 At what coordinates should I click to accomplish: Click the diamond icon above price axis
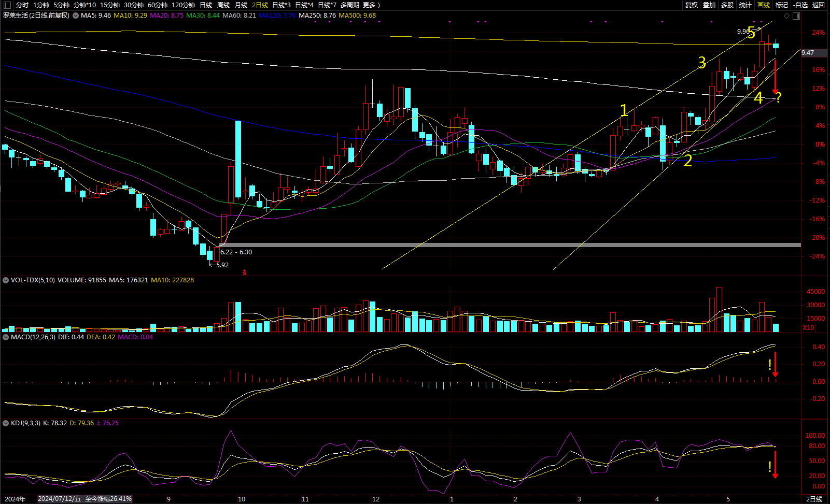(787, 16)
